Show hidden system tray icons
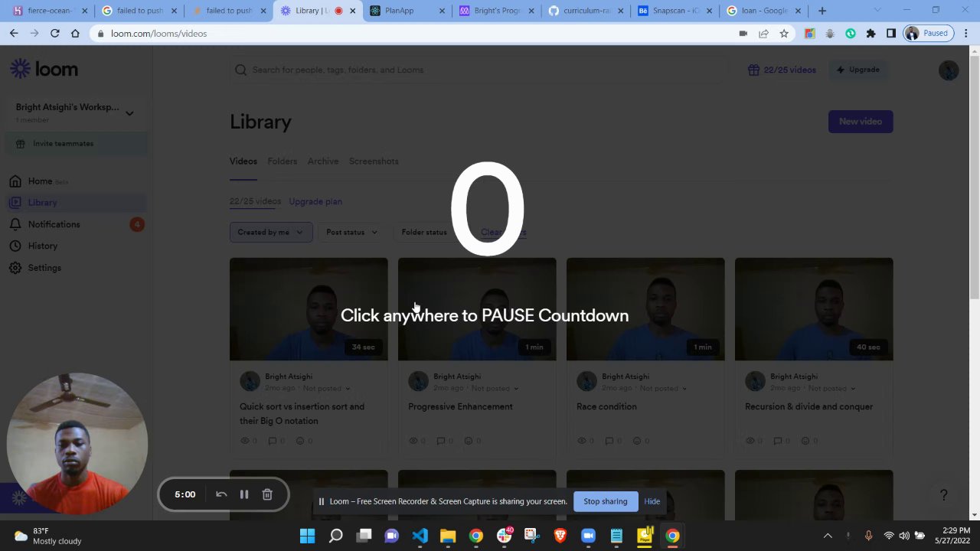Screen dimensions: 980x551 (x=828, y=536)
